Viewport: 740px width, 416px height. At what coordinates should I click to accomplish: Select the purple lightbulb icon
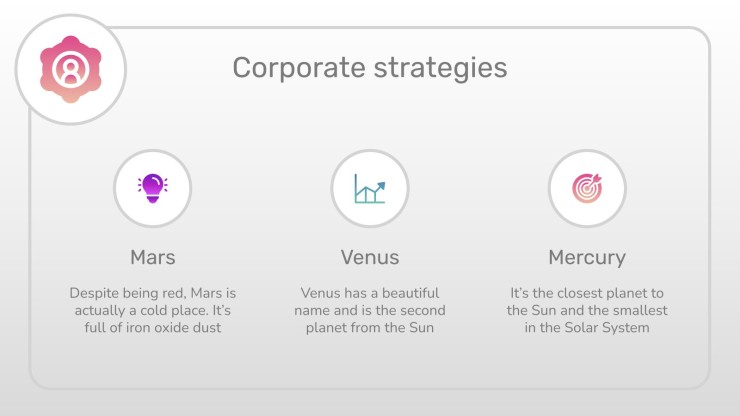click(152, 188)
